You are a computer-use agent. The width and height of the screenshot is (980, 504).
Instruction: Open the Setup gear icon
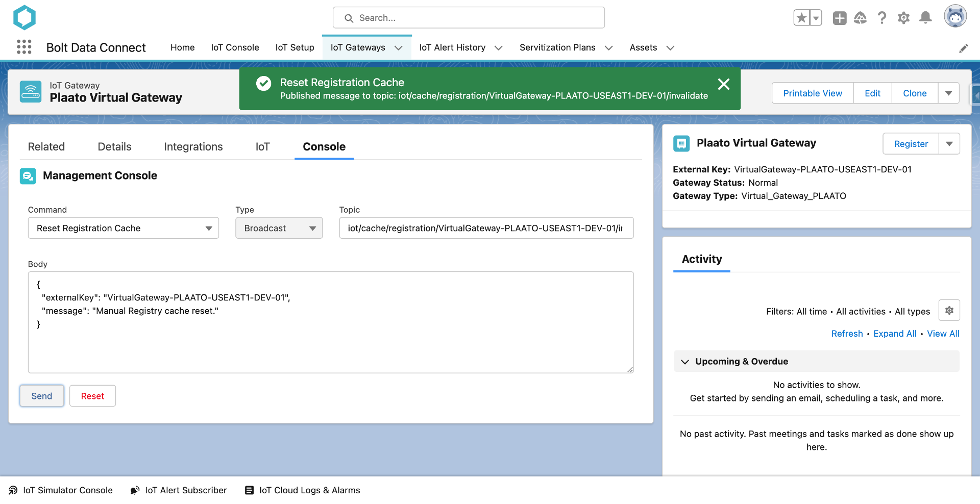pos(904,18)
